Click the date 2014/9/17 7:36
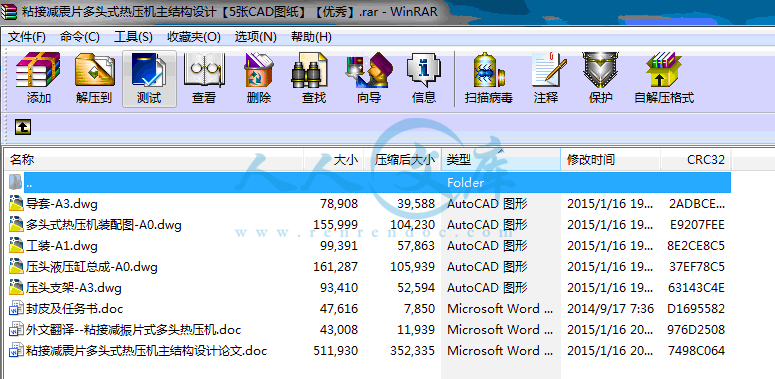This screenshot has width=775, height=379. click(x=610, y=309)
